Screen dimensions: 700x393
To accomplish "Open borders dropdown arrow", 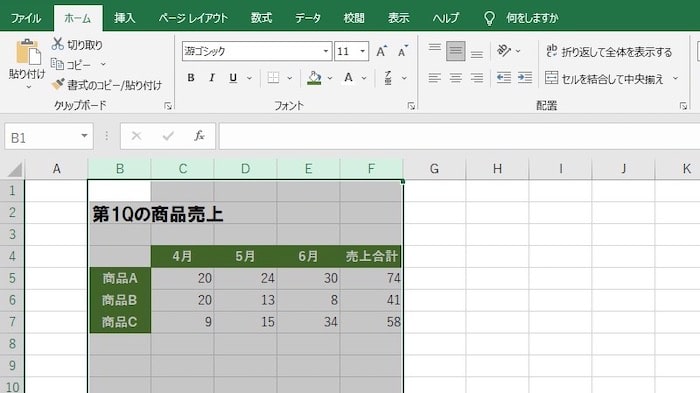I will coord(290,78).
